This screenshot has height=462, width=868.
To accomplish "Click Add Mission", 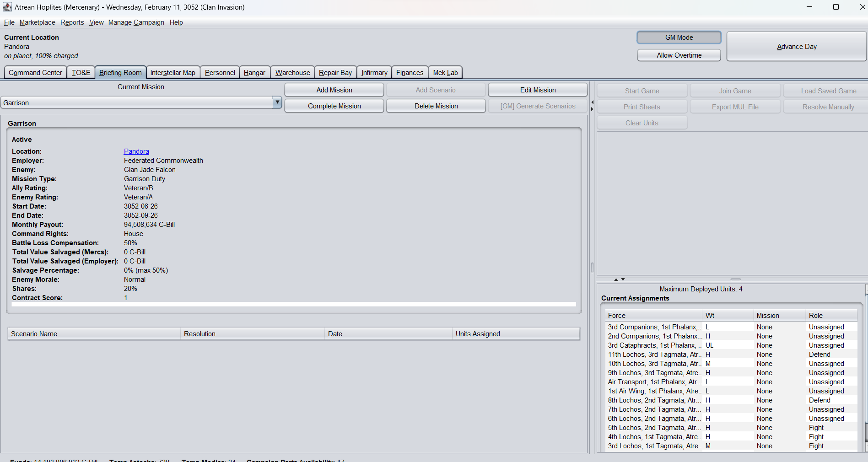I will click(334, 90).
